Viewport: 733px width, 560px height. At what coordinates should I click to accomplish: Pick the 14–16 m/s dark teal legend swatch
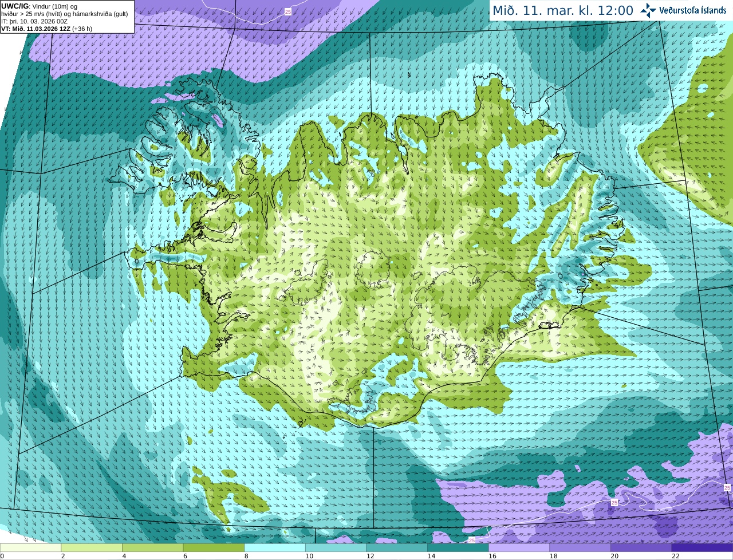click(x=458, y=547)
